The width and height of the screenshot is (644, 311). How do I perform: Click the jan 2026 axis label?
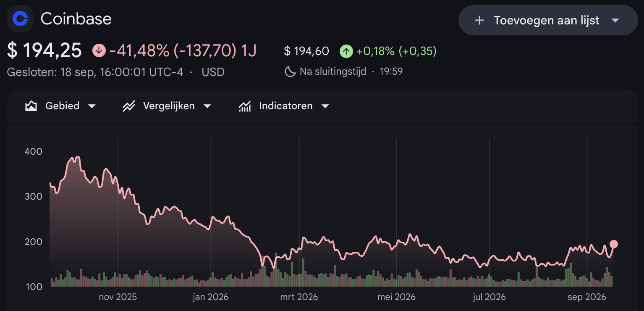click(211, 297)
